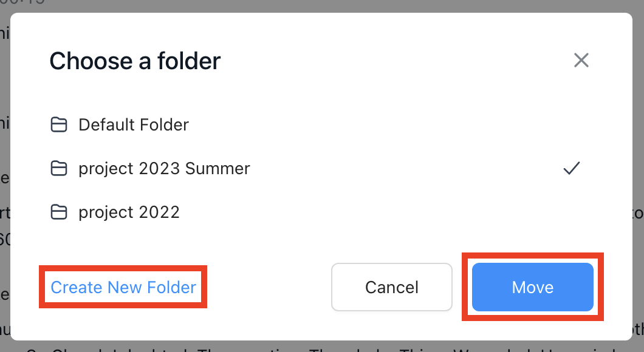Click blank area between Create New Folder and Cancel
Viewport: 644px width, 352px height.
(x=269, y=287)
